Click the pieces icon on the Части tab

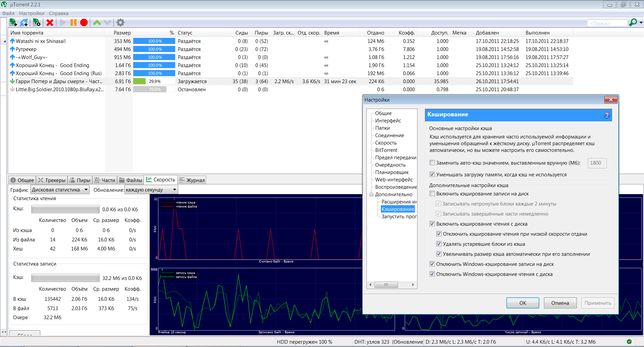(x=97, y=180)
